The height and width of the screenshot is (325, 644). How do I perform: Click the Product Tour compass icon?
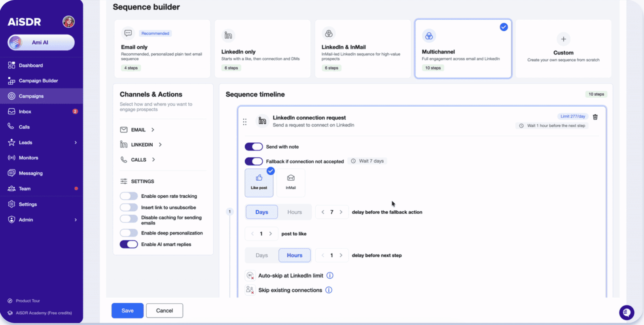(x=10, y=301)
